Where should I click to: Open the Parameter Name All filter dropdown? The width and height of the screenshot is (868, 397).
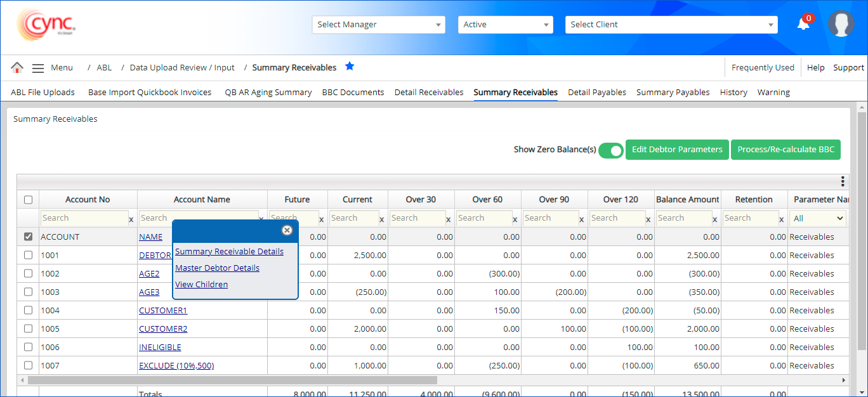[819, 218]
